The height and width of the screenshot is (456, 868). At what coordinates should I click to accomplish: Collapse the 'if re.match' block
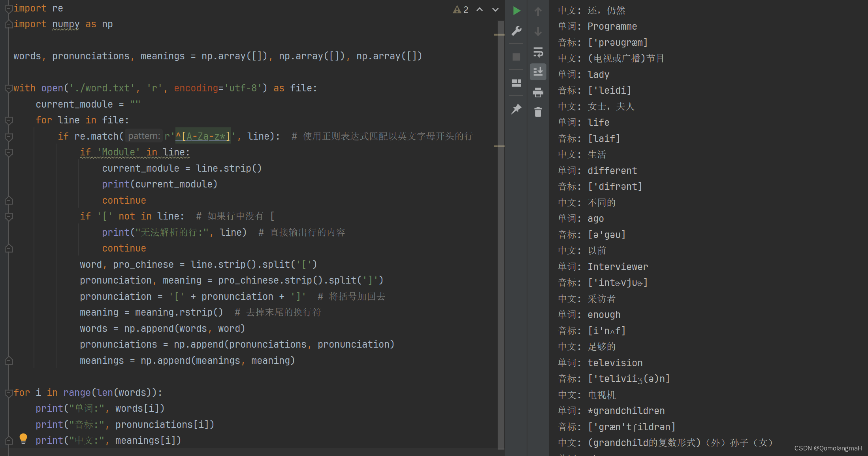[x=9, y=137]
